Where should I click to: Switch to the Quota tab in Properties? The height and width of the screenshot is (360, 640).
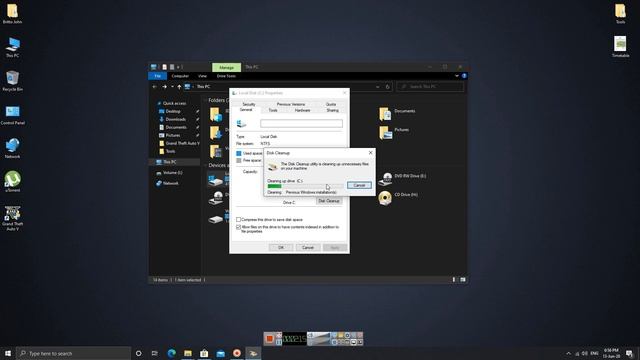pyautogui.click(x=331, y=104)
